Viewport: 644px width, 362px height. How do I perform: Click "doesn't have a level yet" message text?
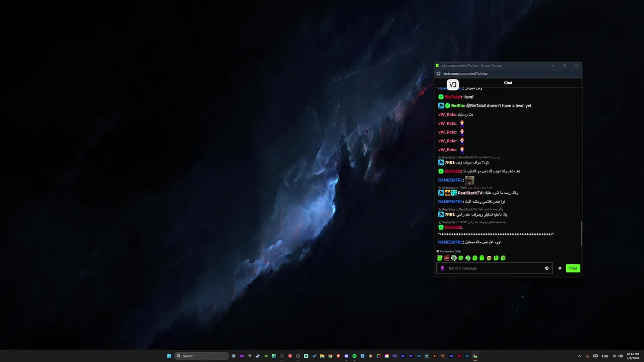[x=510, y=106]
